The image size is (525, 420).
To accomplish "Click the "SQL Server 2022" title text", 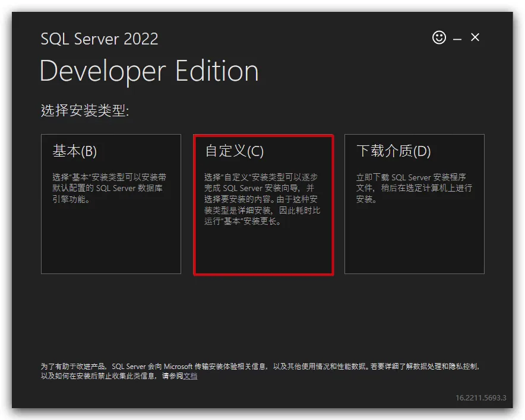I will coord(99,39).
